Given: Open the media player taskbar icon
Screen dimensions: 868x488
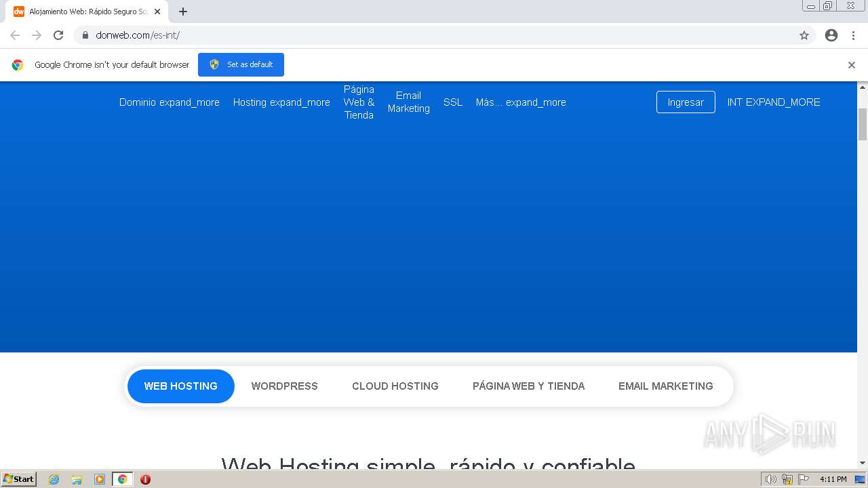Looking at the screenshot, I should pyautogui.click(x=100, y=479).
